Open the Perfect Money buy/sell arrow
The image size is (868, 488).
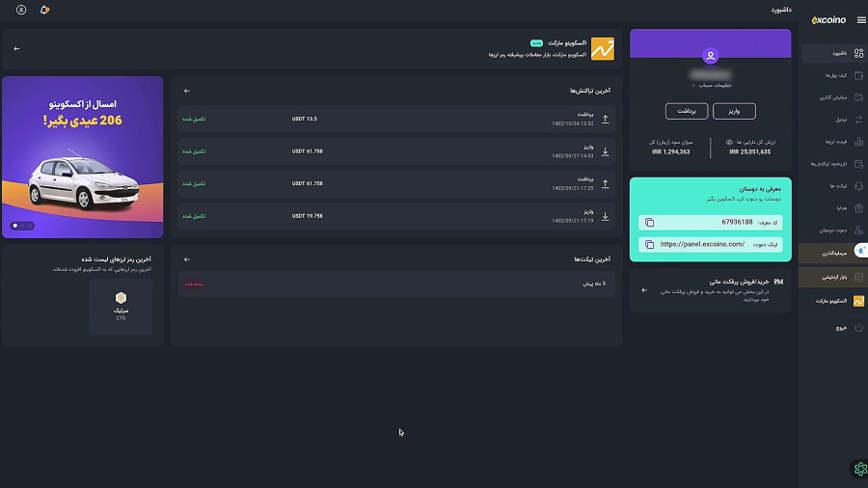click(644, 290)
